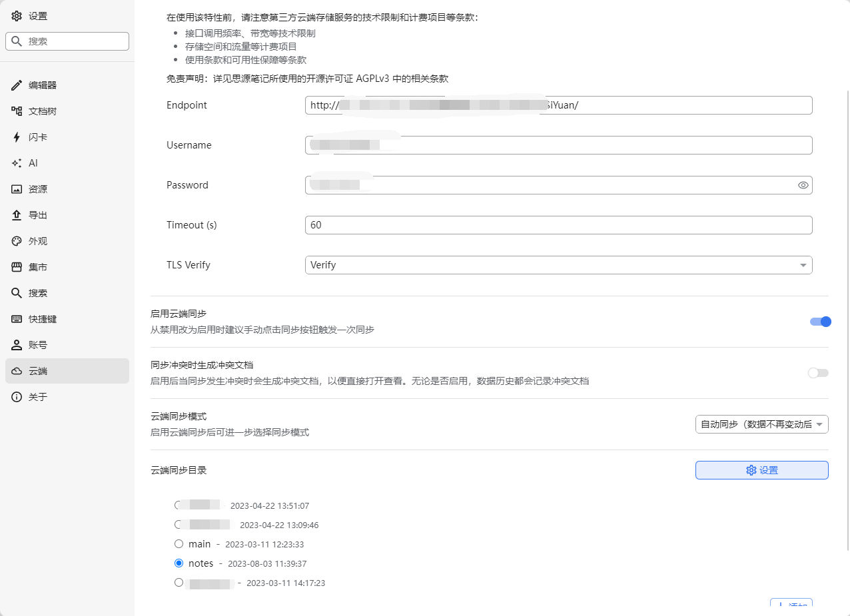Open 闪卡 settings with the lightning icon
The height and width of the screenshot is (616, 850).
(17, 137)
